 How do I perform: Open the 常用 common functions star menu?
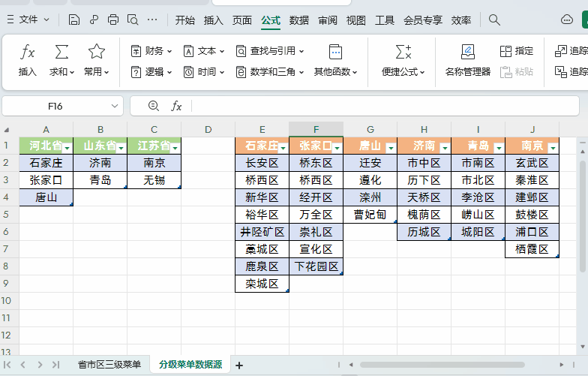[96, 71]
